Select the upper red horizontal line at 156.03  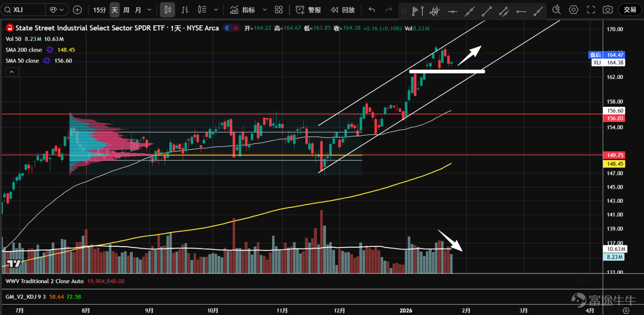click(302, 114)
